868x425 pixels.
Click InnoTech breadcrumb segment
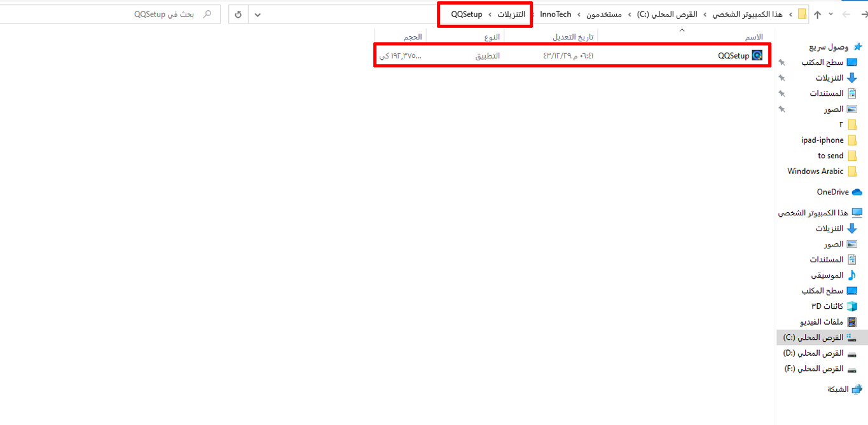coord(555,14)
